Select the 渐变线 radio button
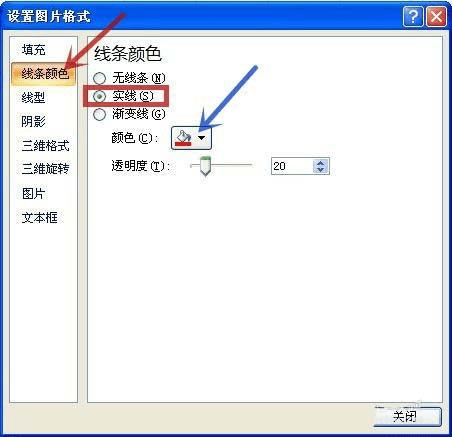The width and height of the screenshot is (452, 437). (99, 114)
